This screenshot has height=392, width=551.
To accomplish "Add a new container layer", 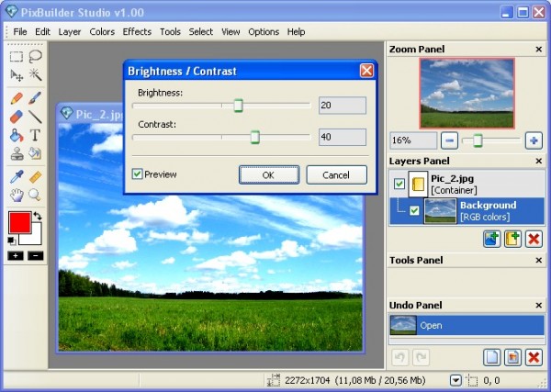I will tap(512, 240).
